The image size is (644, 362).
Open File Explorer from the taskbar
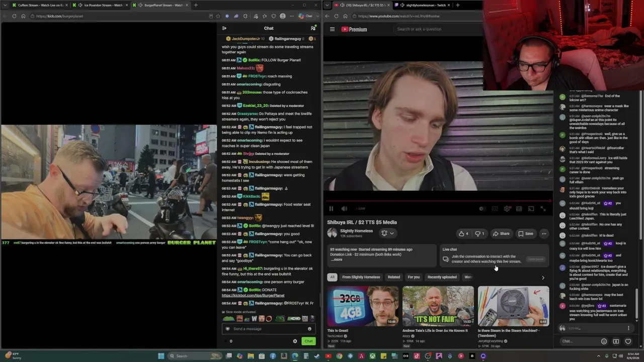pos(251,356)
